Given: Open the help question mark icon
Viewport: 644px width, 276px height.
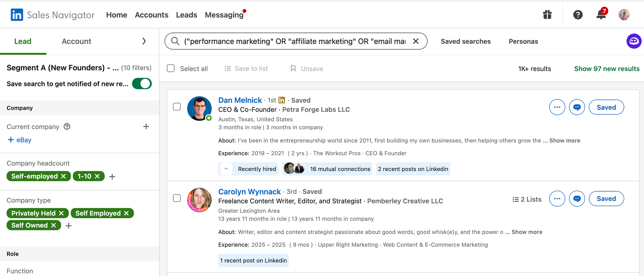Looking at the screenshot, I should [x=578, y=14].
